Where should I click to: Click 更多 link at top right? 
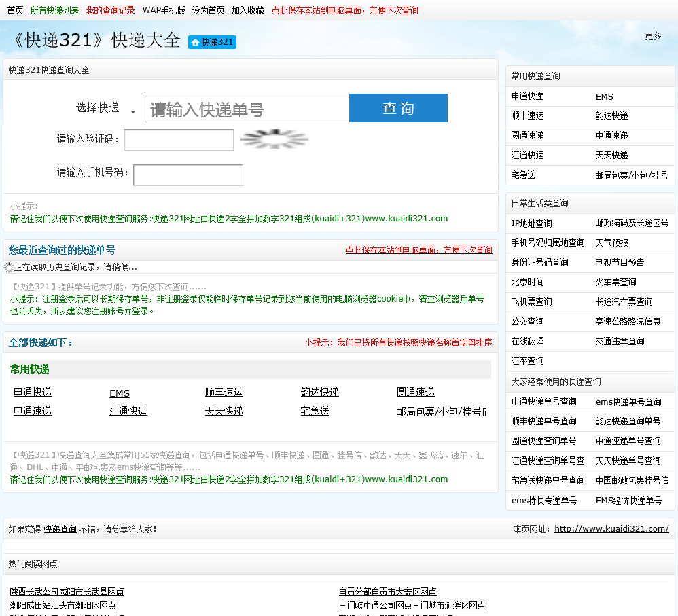tap(653, 36)
